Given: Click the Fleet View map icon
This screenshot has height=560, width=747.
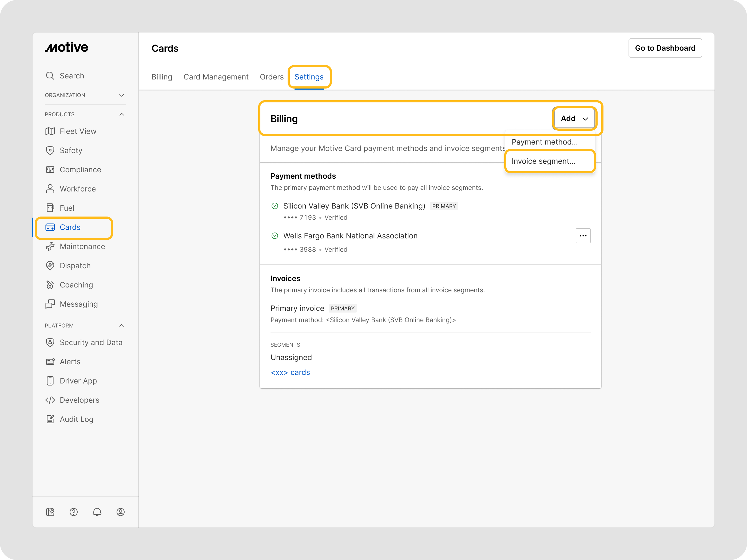Looking at the screenshot, I should (50, 131).
